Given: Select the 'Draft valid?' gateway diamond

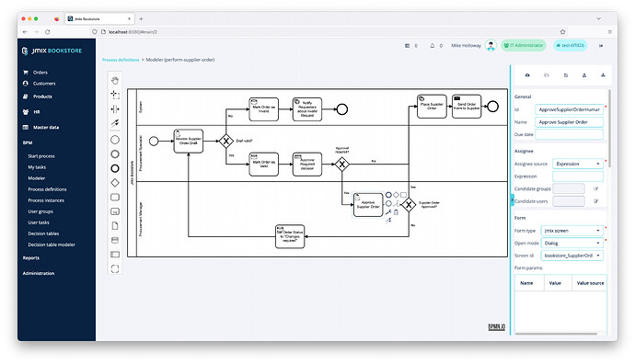Looking at the screenshot, I should pos(226,142).
